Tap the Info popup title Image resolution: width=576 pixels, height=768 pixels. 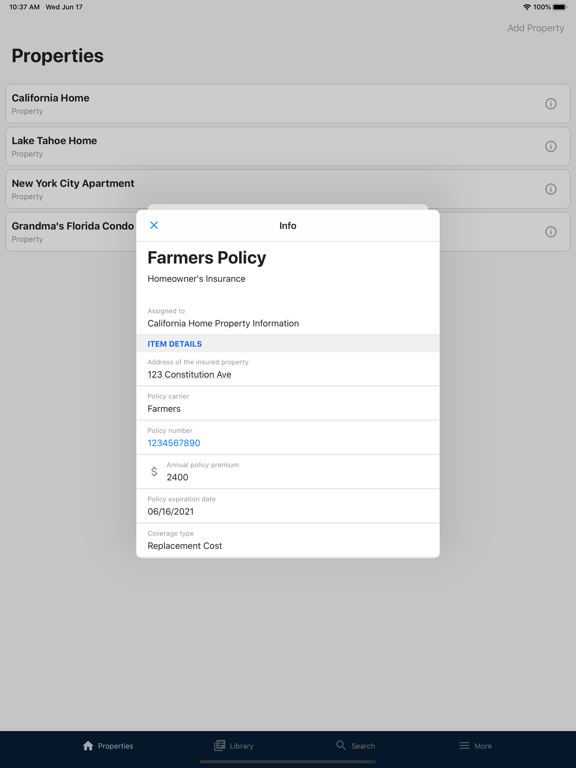pos(288,226)
